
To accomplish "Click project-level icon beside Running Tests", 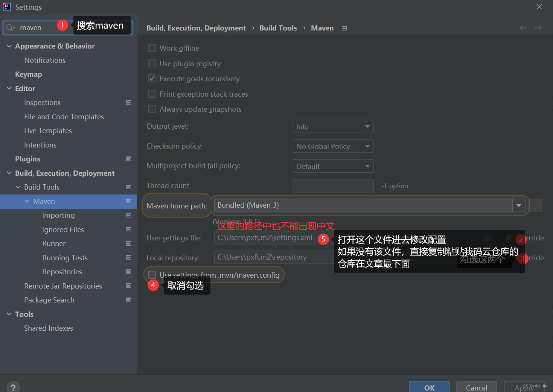I will pyautogui.click(x=128, y=257).
